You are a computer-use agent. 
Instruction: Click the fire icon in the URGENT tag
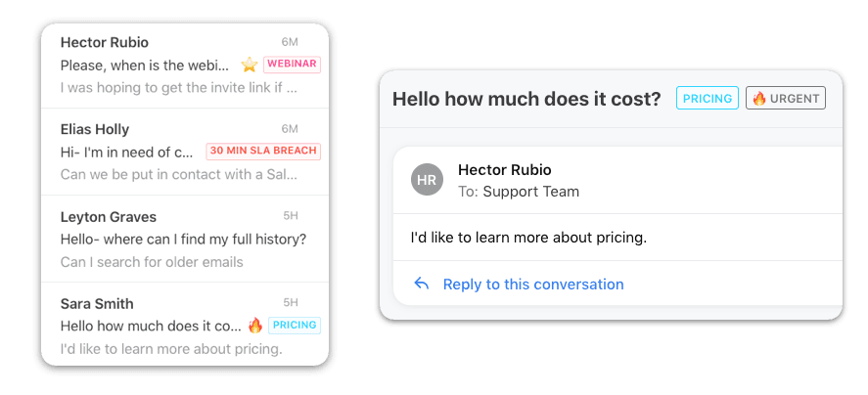coord(759,99)
